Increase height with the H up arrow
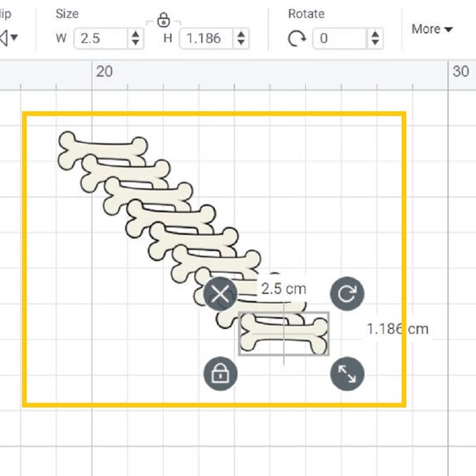476x476 pixels. (x=240, y=34)
